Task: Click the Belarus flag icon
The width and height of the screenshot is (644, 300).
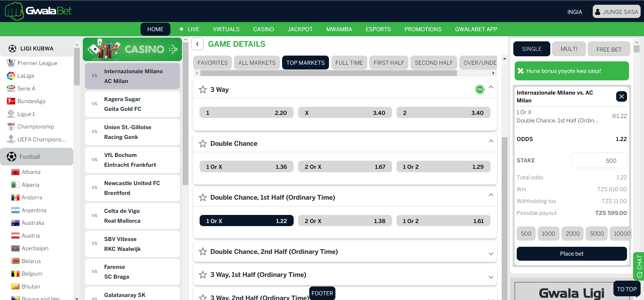Action: click(x=15, y=261)
